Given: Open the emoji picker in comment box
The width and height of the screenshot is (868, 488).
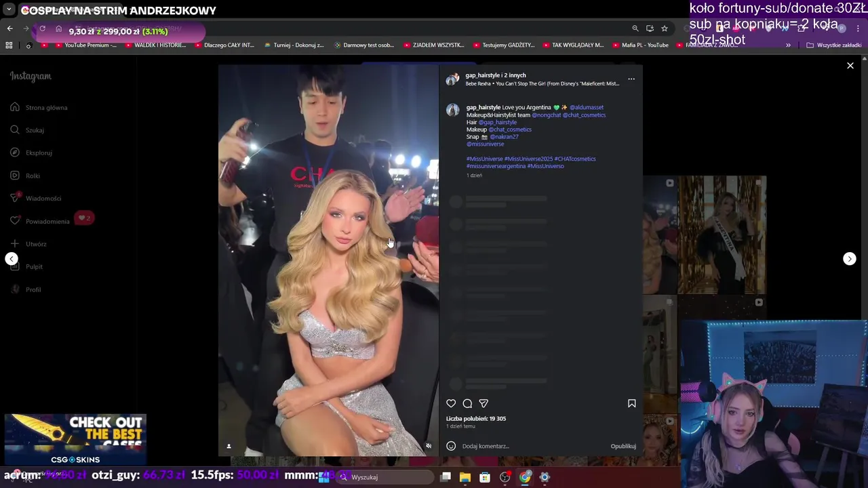Looking at the screenshot, I should 451,446.
